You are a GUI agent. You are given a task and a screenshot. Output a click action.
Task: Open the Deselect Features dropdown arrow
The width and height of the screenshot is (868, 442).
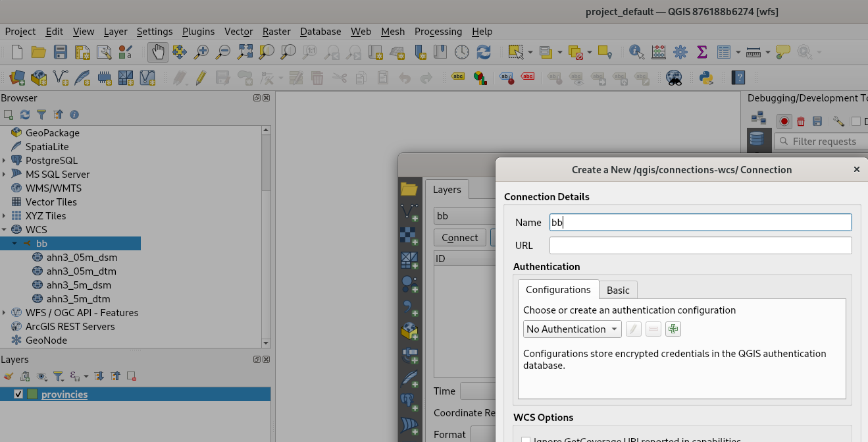[589, 52]
